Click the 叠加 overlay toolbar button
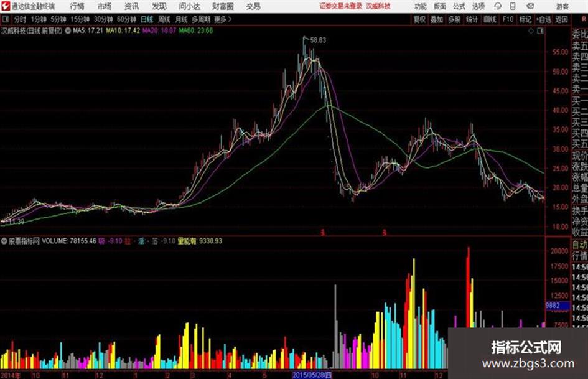588x379 pixels. click(437, 19)
